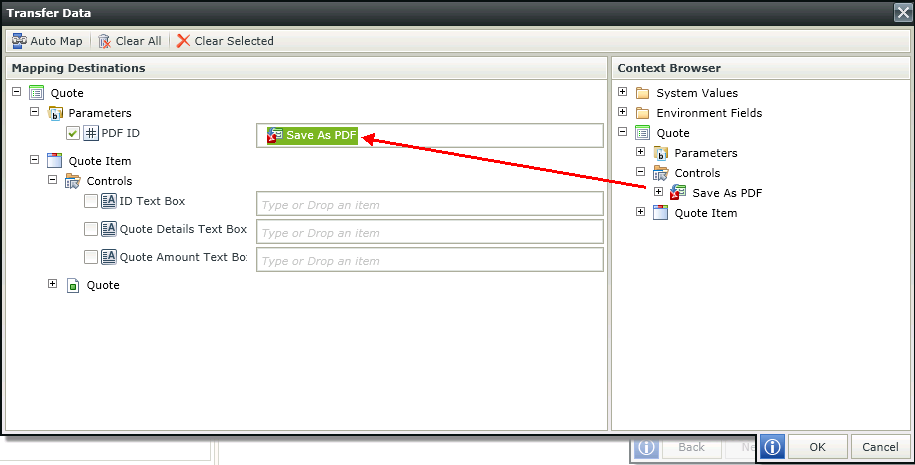Click the Quote Item icon in Context Browser
915x465 pixels.
(x=660, y=213)
